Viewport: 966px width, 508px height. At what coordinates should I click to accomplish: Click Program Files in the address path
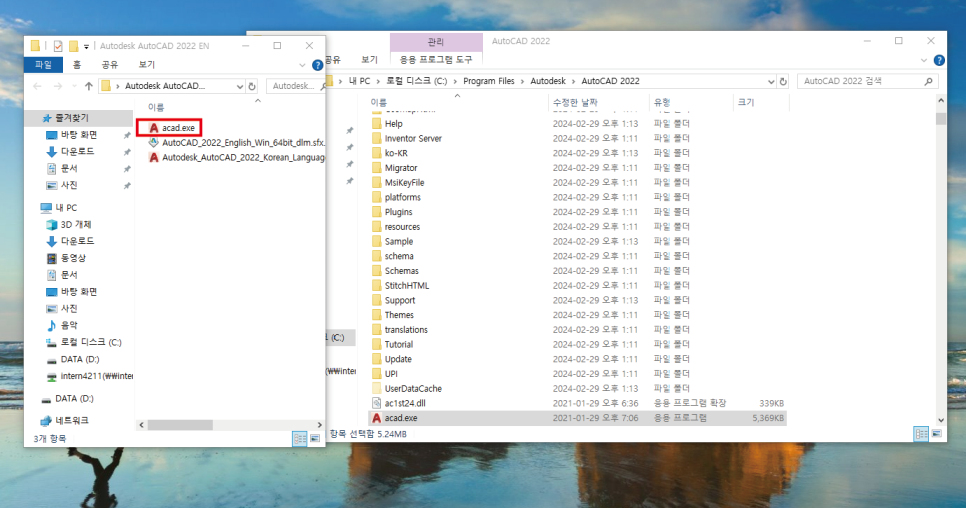click(489, 81)
